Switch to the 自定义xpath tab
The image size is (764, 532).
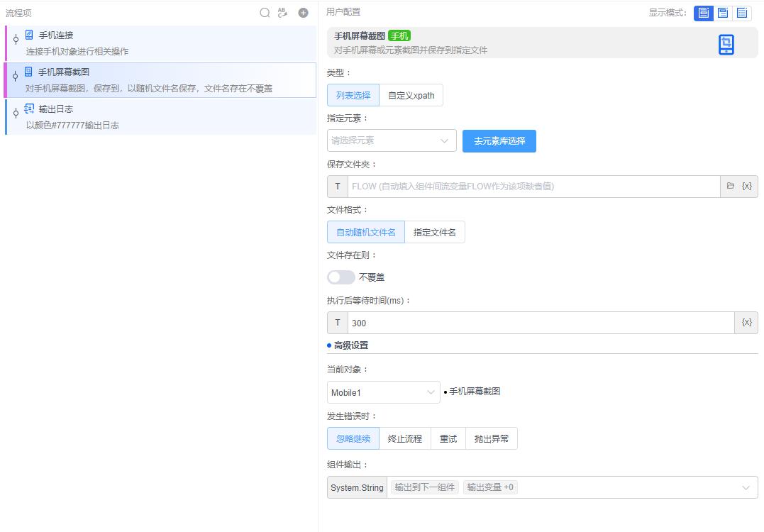pyautogui.click(x=411, y=94)
